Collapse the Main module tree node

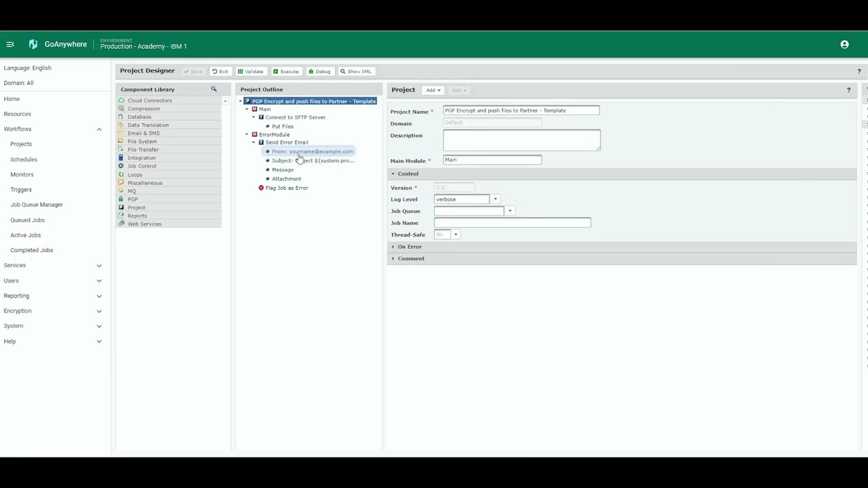(x=247, y=109)
